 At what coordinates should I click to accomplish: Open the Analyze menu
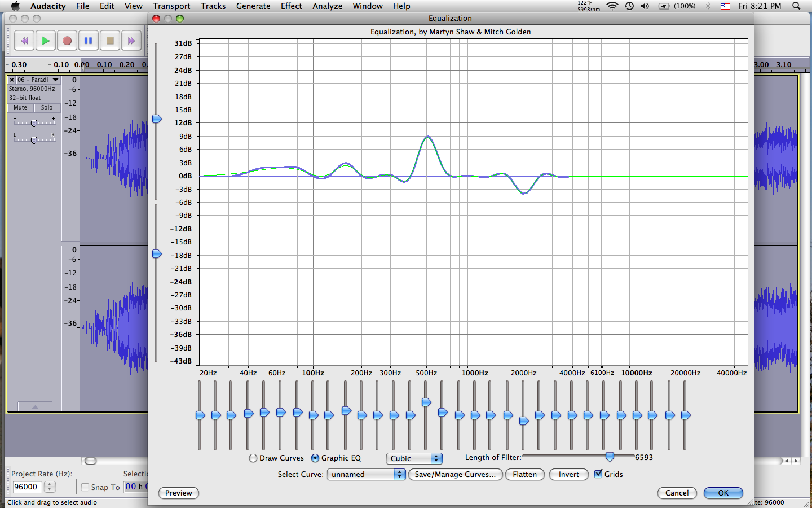327,6
